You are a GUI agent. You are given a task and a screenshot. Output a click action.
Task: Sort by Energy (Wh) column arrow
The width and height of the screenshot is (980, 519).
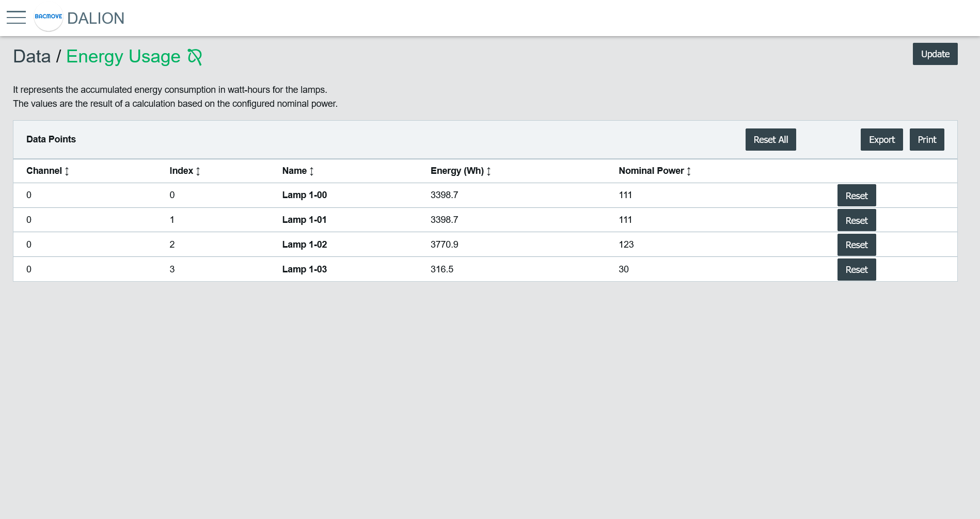(x=488, y=171)
